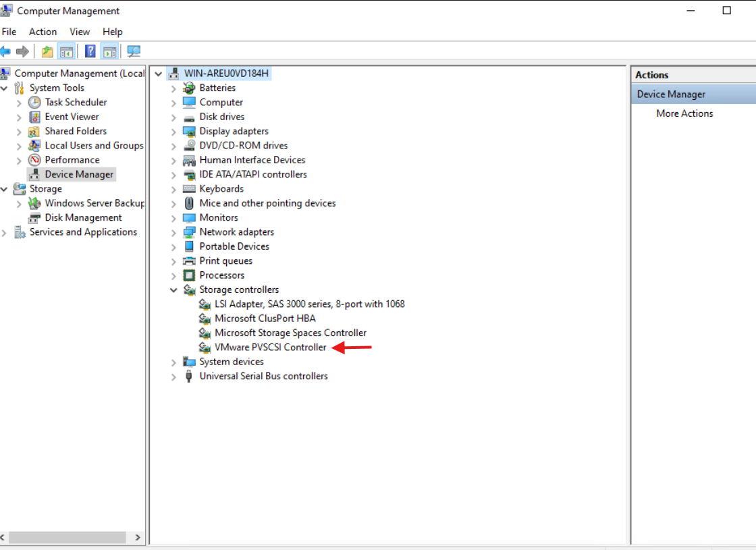756x550 pixels.
Task: Click the Processors category icon
Action: [189, 275]
